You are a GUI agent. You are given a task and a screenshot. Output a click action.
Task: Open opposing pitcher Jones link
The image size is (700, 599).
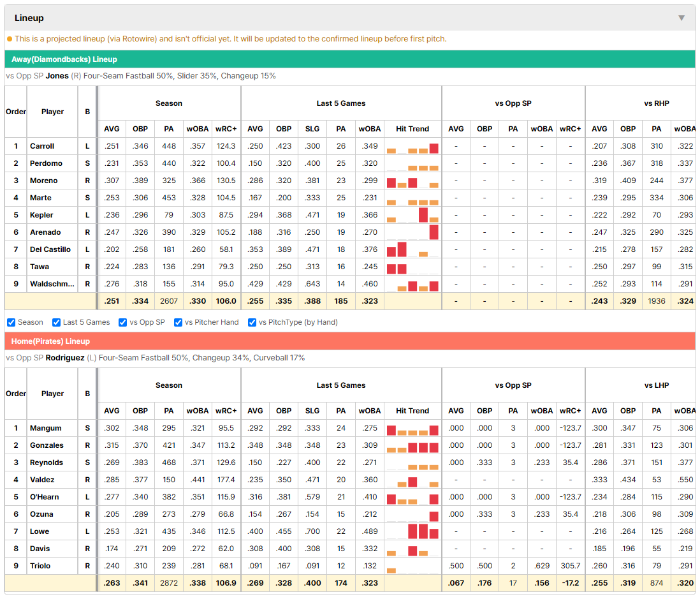point(57,76)
